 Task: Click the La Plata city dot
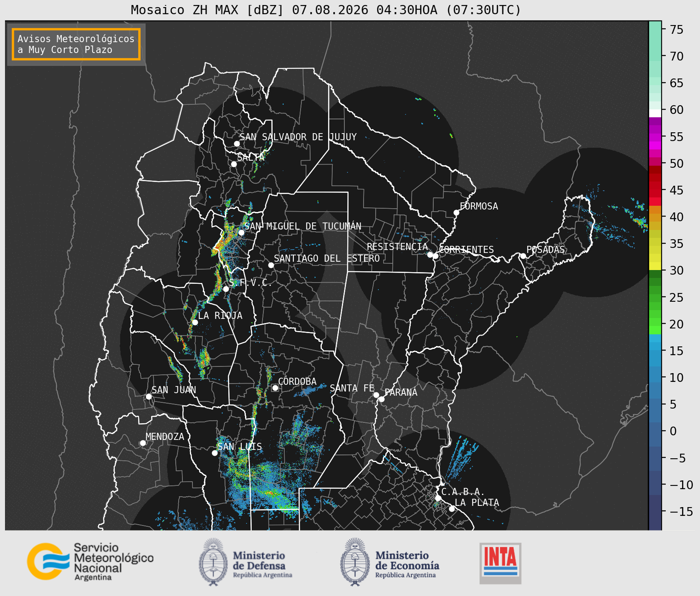pyautogui.click(x=452, y=508)
